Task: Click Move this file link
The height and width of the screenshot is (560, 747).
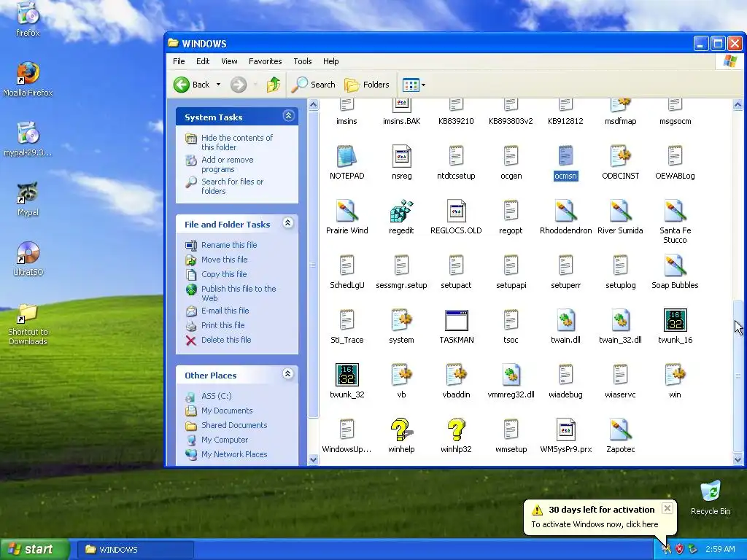Action: pyautogui.click(x=224, y=260)
